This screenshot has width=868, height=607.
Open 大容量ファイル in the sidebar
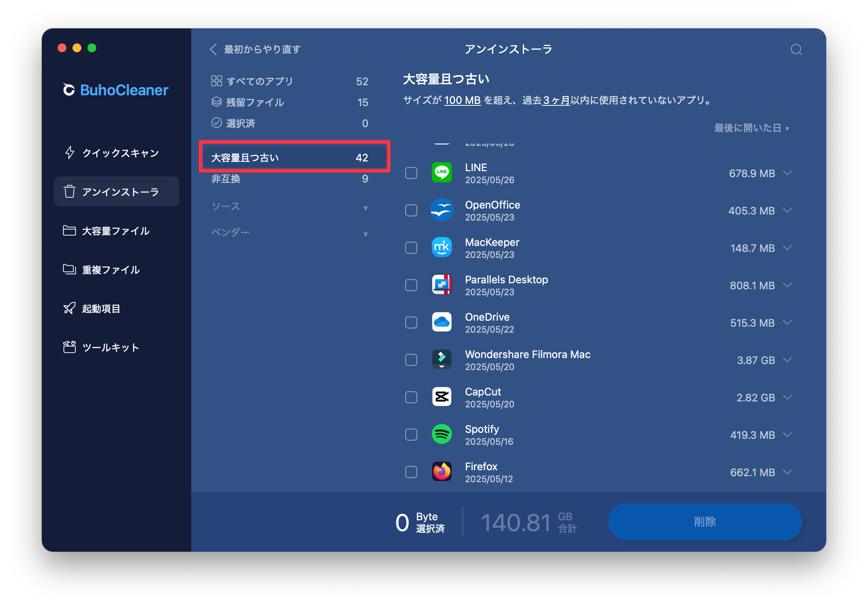click(117, 231)
